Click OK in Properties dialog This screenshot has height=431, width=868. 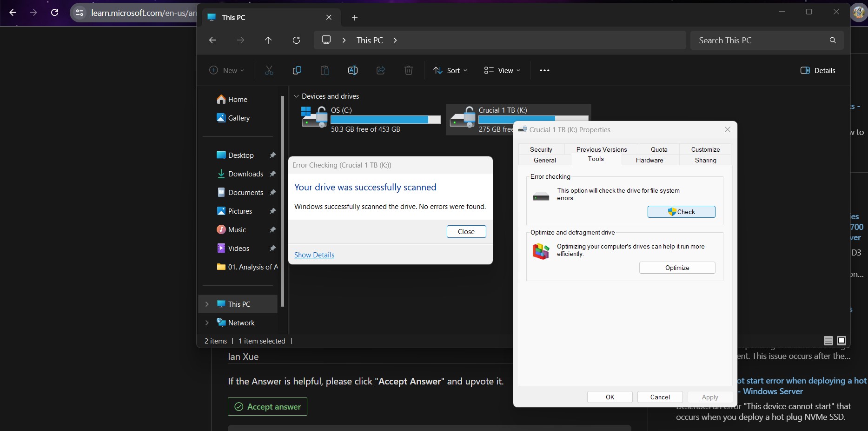tap(610, 397)
